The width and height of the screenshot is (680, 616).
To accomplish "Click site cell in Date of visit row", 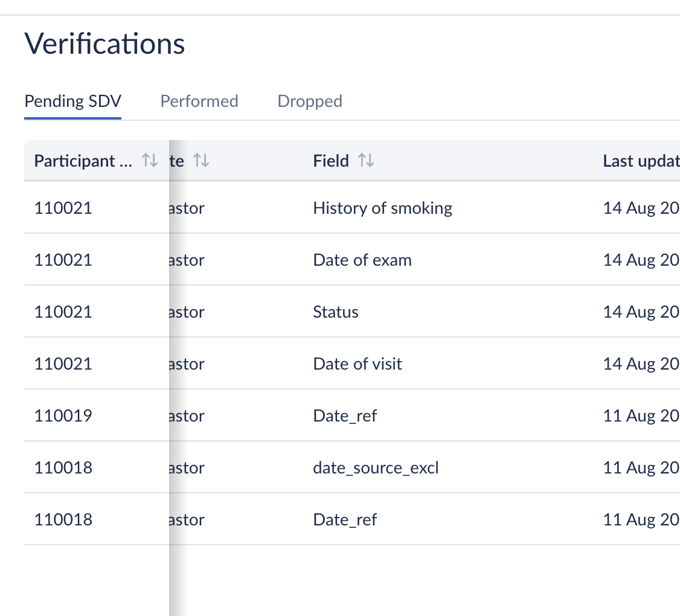I will click(x=187, y=364).
